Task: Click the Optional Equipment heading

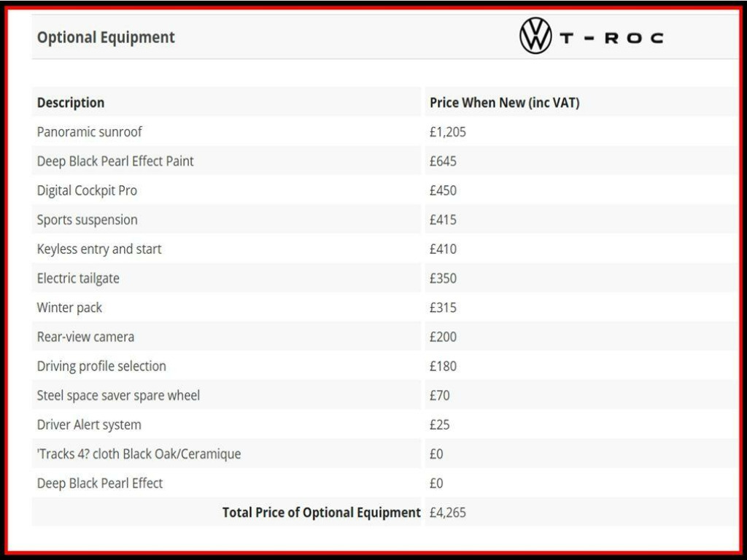Action: pos(106,37)
